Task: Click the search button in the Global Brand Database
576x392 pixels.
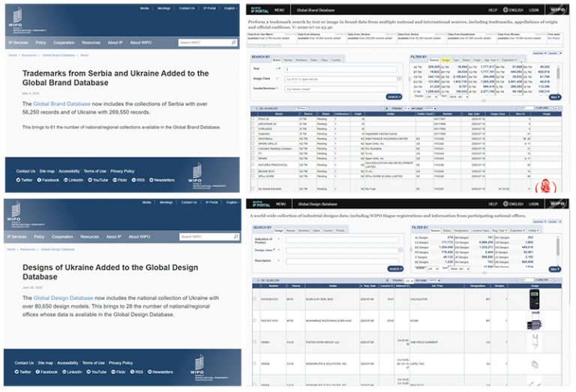Action: point(394,97)
